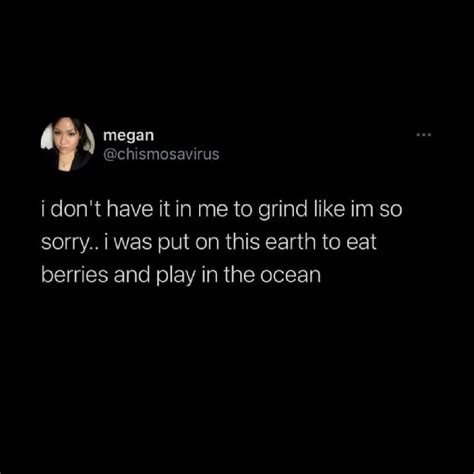This screenshot has width=474, height=474.
Task: Click the word "im" in the first line
Action: (x=362, y=209)
